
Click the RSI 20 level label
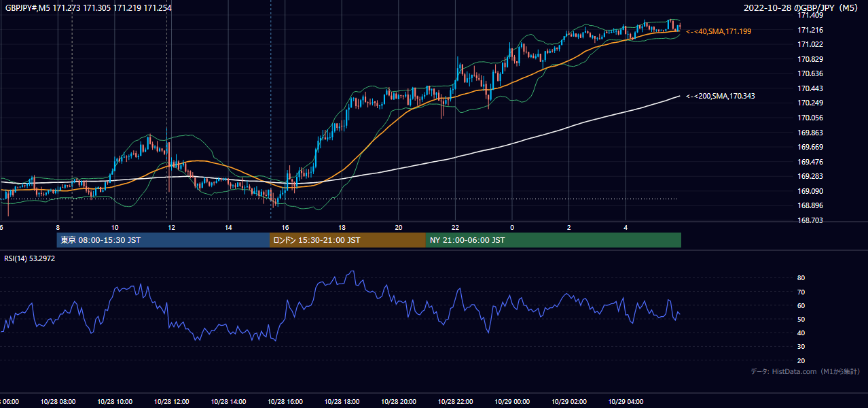point(801,360)
